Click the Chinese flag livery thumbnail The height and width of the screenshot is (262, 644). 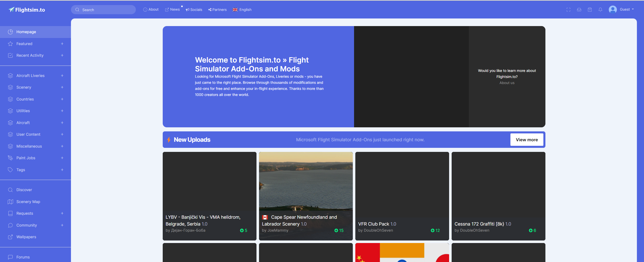(402, 253)
